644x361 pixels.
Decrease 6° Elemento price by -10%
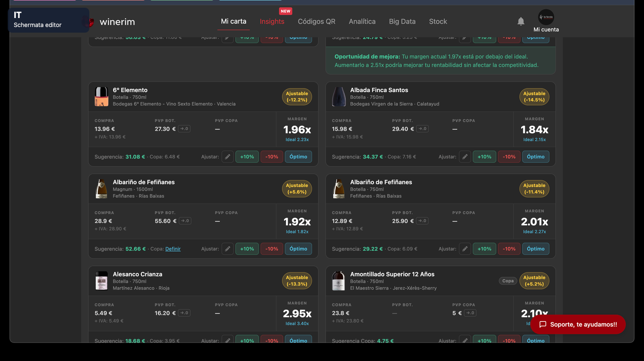(x=272, y=157)
